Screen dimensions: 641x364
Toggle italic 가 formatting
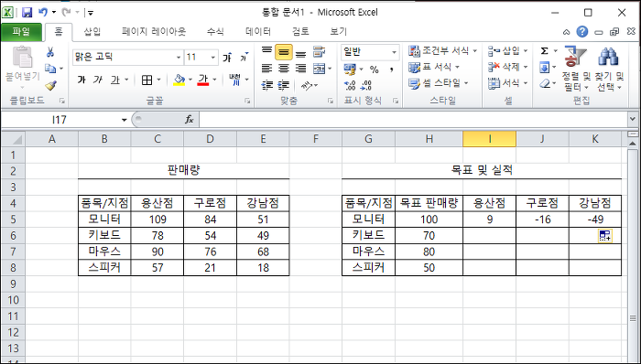98,80
